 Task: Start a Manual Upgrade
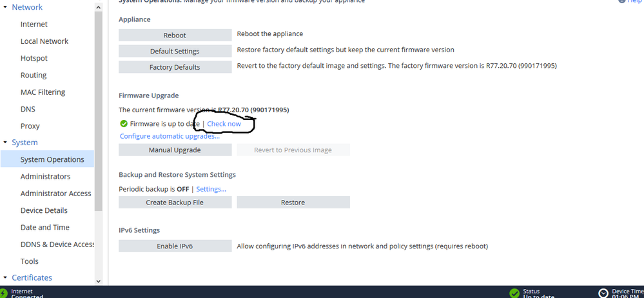click(175, 150)
